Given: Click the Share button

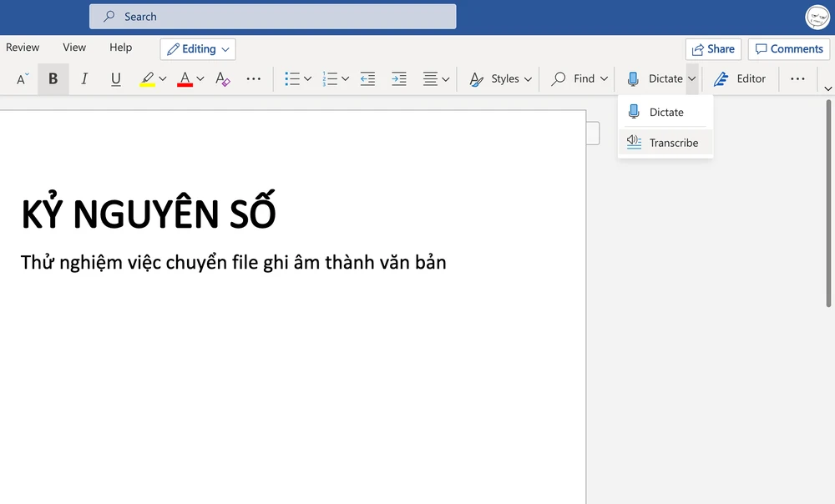Looking at the screenshot, I should pos(713,48).
